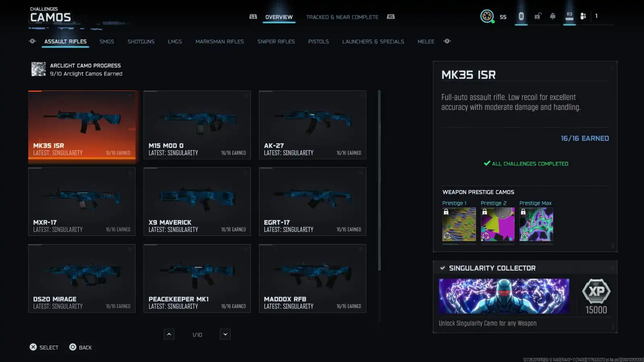Click the Prestige 1 camo progress bar
This screenshot has width=644, height=362.
[x=459, y=244]
